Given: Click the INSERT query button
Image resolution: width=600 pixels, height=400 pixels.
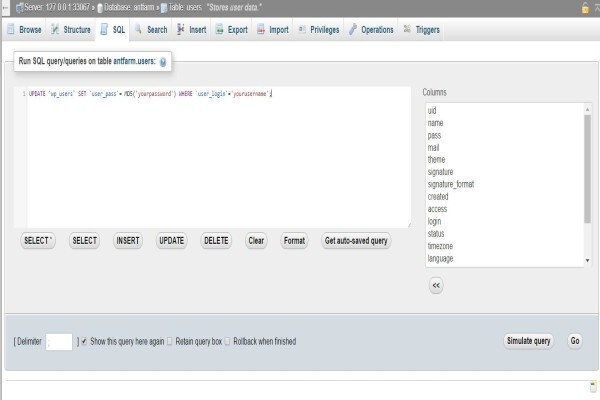Looking at the screenshot, I should (128, 241).
